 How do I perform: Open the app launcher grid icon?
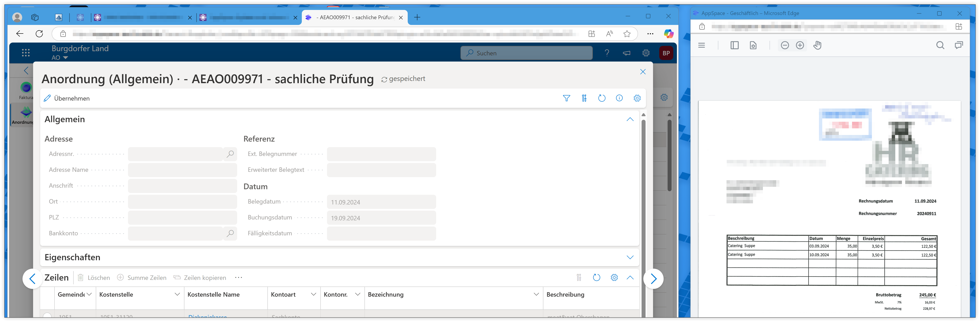pyautogui.click(x=26, y=53)
